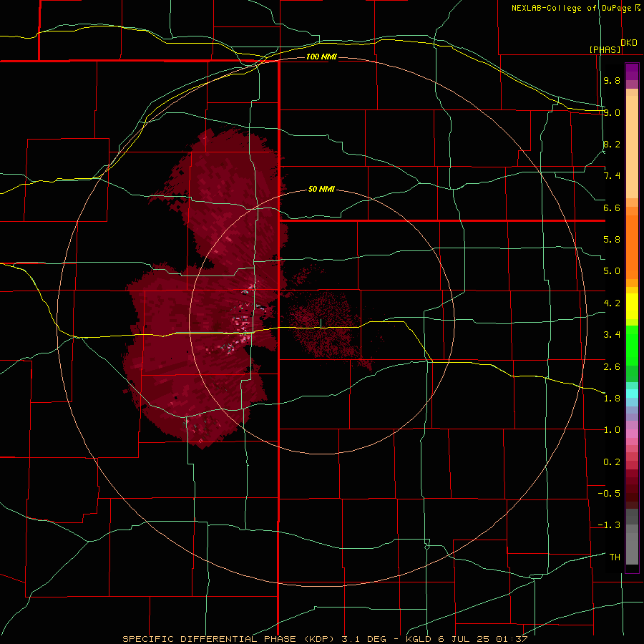Click the 4.2 scale value
Image resolution: width=644 pixels, height=644 pixels.
pyautogui.click(x=612, y=303)
